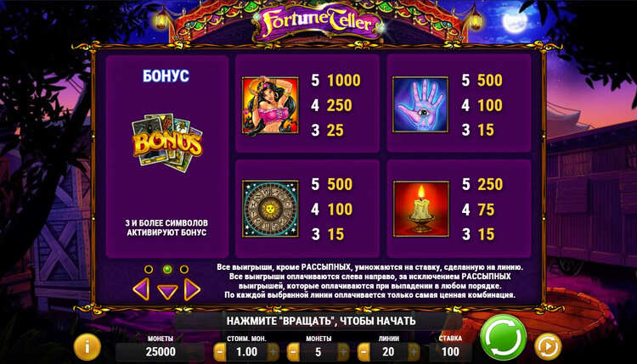
Task: Increase lines count with plus button
Action: tap(414, 352)
